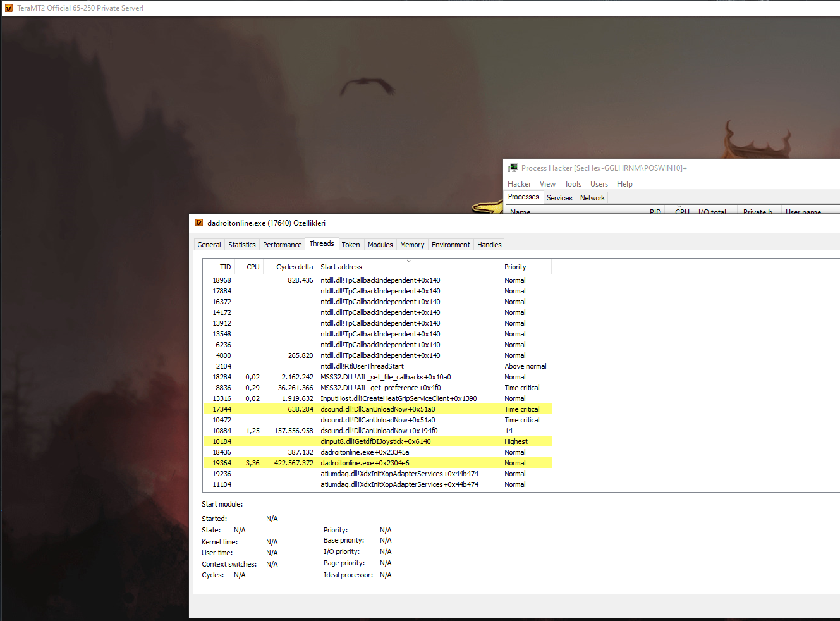Select the dadroitonline.exe+0x2304e6 thread
This screenshot has height=621, width=840.
377,463
